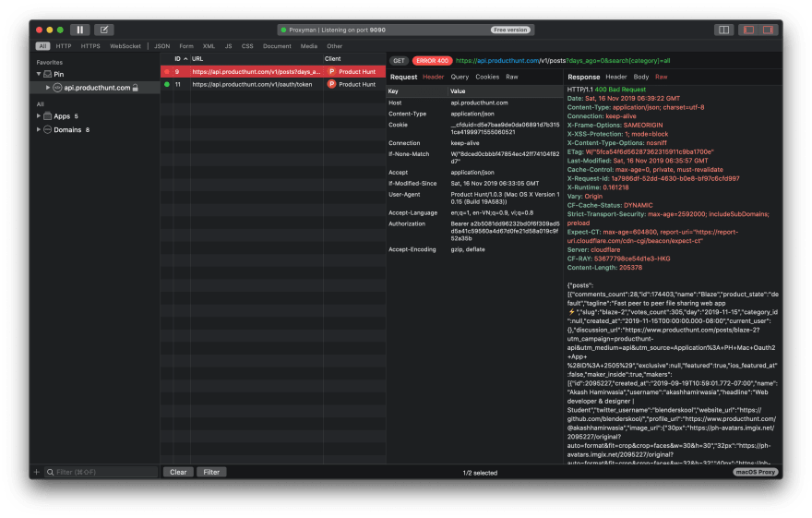Image resolution: width=812 pixels, height=518 pixels.
Task: Click the lock icon beside api.producthunt.com
Action: (x=135, y=88)
